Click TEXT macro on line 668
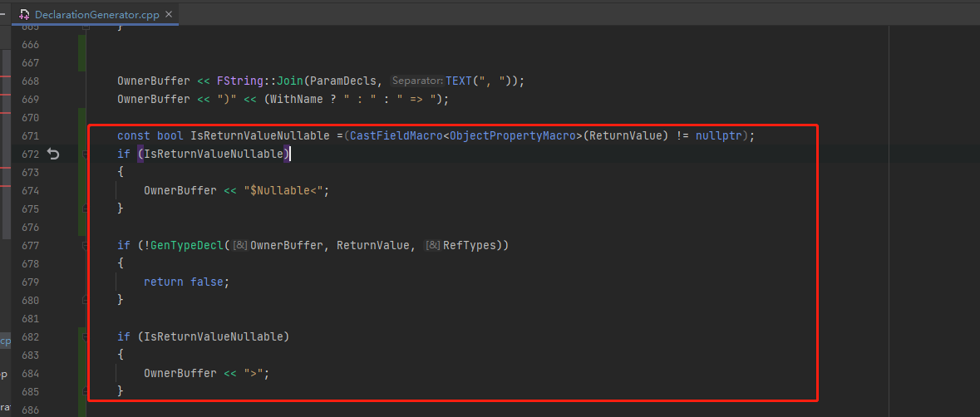 click(x=459, y=81)
